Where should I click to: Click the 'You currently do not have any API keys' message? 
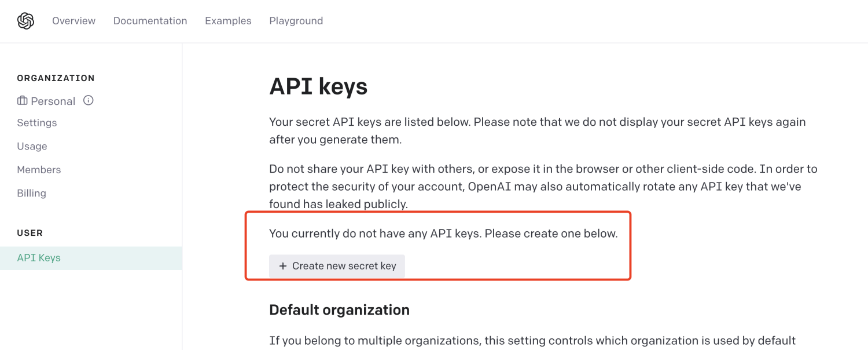click(x=443, y=234)
